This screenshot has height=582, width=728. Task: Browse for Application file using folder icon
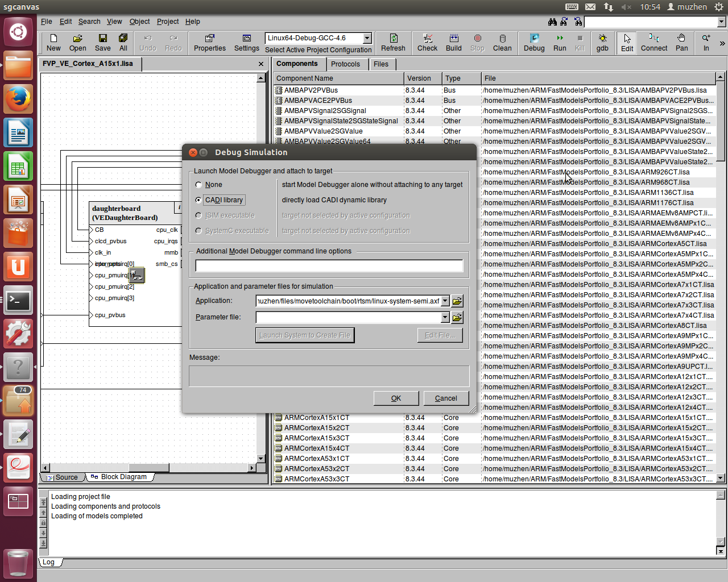coord(457,301)
